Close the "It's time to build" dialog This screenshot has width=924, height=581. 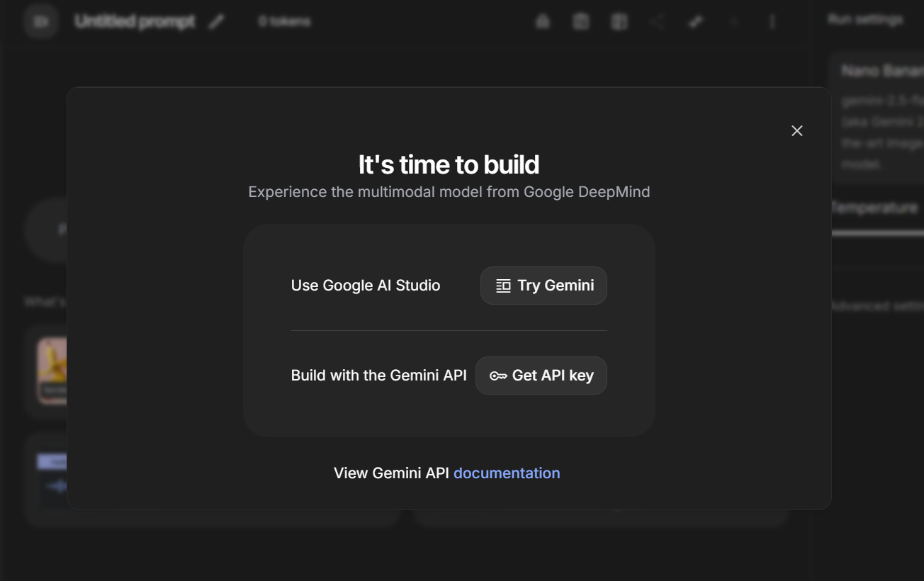pyautogui.click(x=797, y=131)
